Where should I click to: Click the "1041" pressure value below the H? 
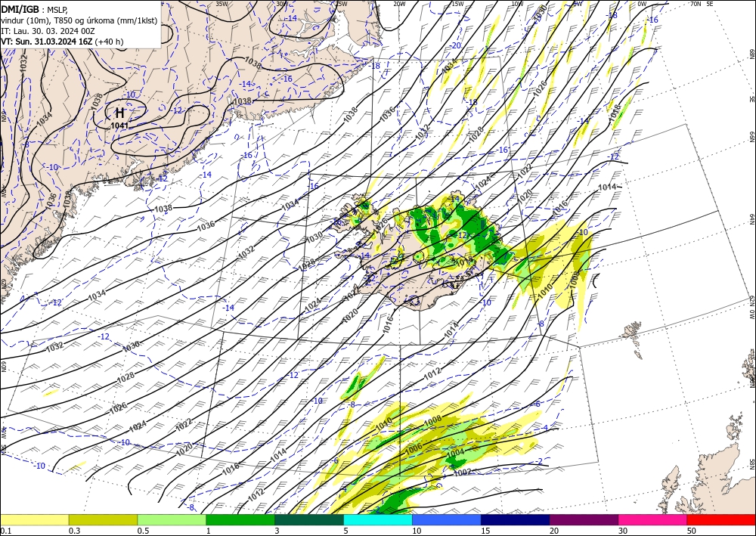(x=119, y=125)
